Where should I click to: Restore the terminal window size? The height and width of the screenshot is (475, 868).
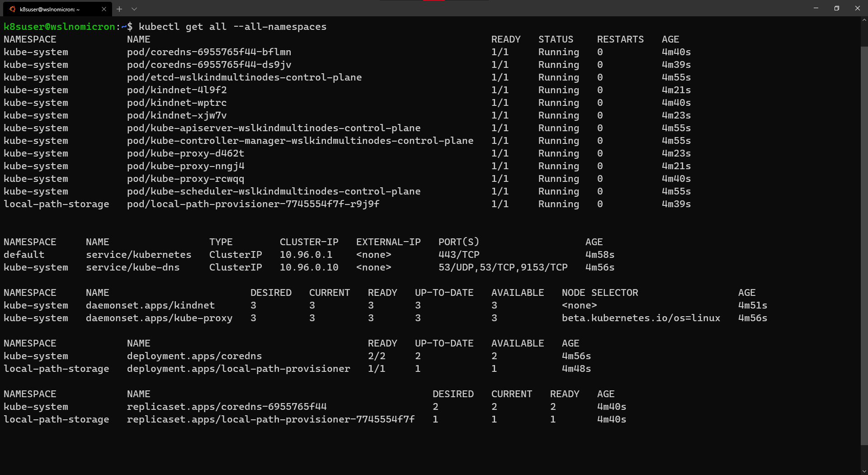point(837,8)
